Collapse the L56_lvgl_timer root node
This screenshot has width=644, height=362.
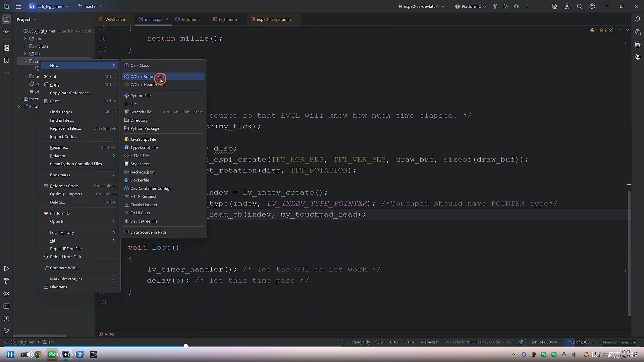[19, 31]
